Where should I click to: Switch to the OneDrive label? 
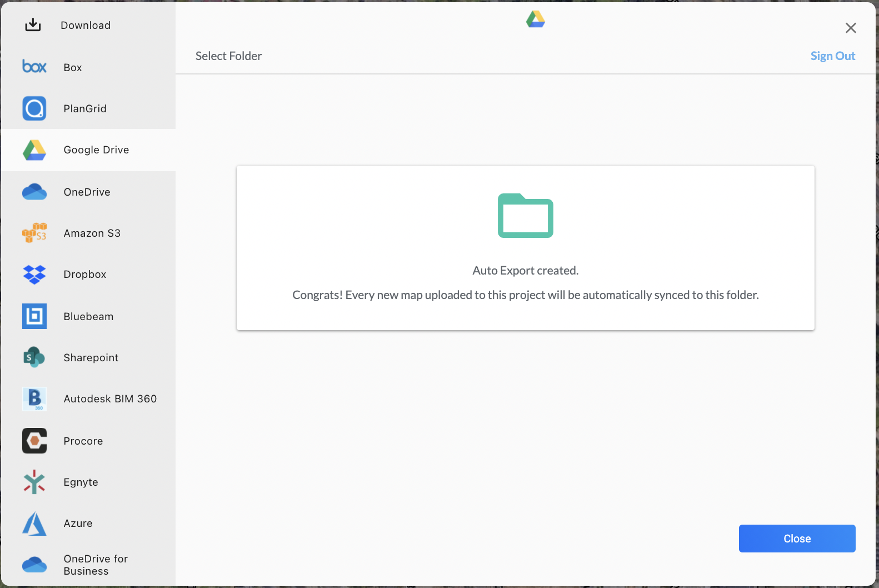tap(87, 192)
